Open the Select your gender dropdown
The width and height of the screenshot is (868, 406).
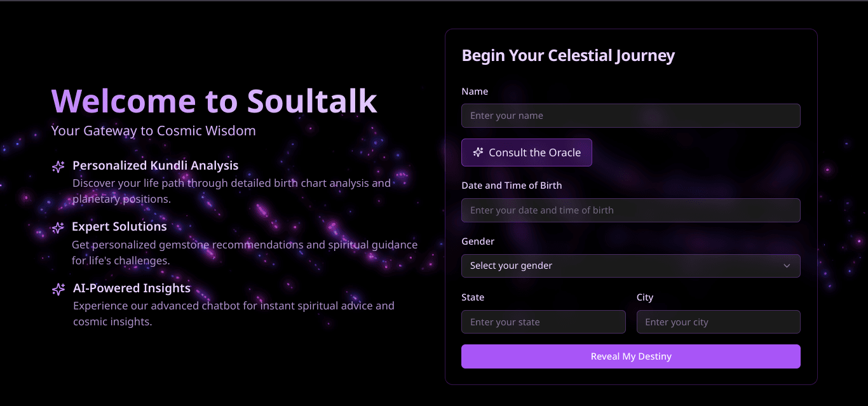pos(631,266)
